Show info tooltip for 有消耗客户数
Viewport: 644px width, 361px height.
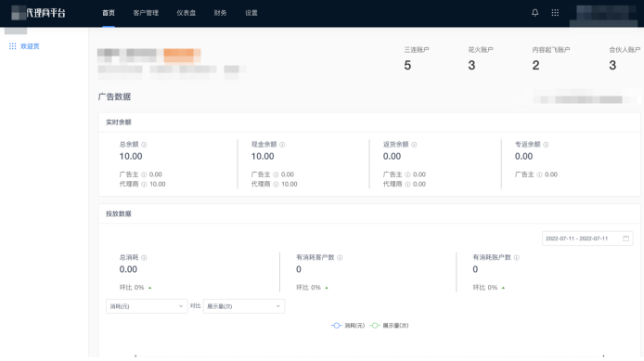(x=340, y=258)
